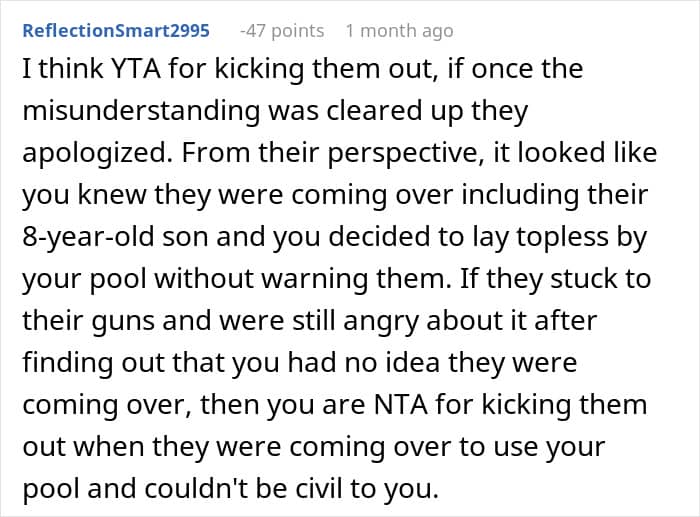Click the word NTA in the comment
This screenshot has height=517, width=700.
[400, 404]
